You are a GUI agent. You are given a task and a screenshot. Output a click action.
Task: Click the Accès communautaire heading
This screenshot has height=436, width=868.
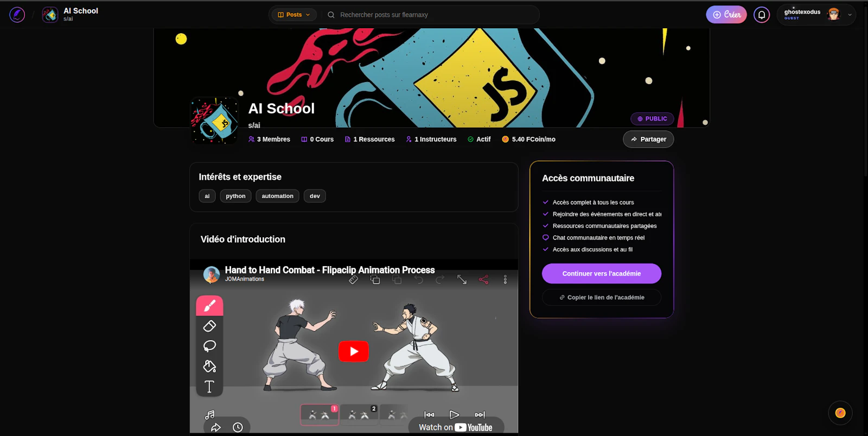pos(588,178)
